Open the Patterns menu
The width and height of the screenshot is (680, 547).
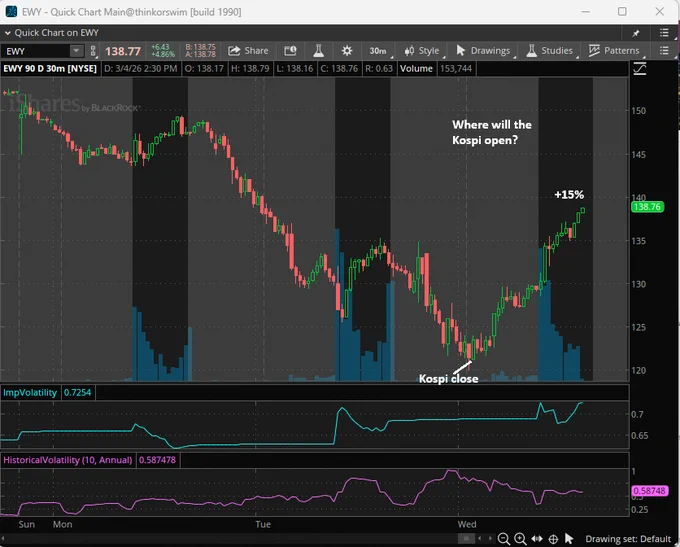pyautogui.click(x=614, y=51)
